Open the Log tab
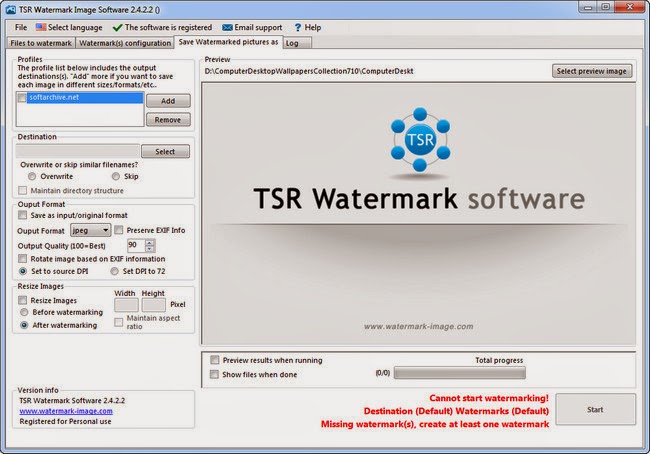This screenshot has height=454, width=650. point(297,43)
